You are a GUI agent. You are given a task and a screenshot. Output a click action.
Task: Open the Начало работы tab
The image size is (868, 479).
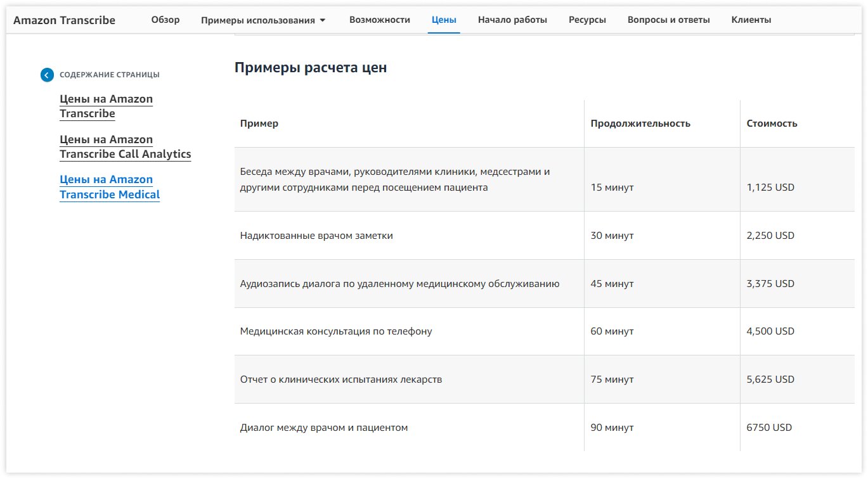click(x=512, y=20)
